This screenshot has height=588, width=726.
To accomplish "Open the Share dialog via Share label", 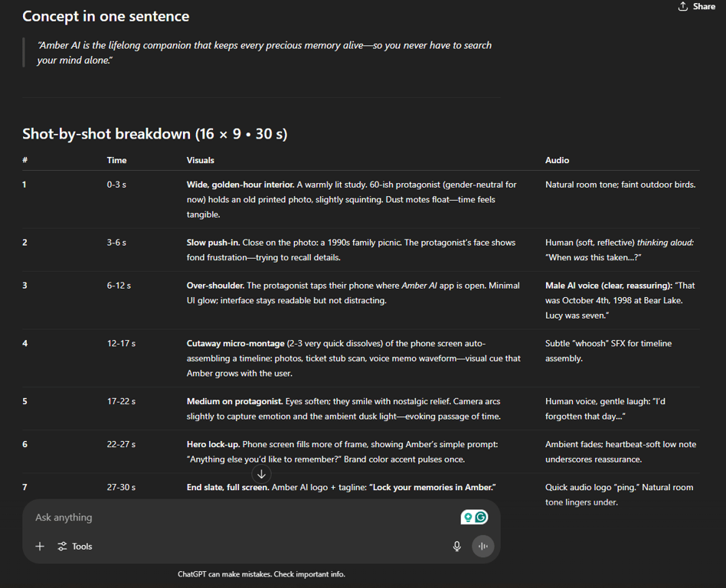I will pos(704,6).
